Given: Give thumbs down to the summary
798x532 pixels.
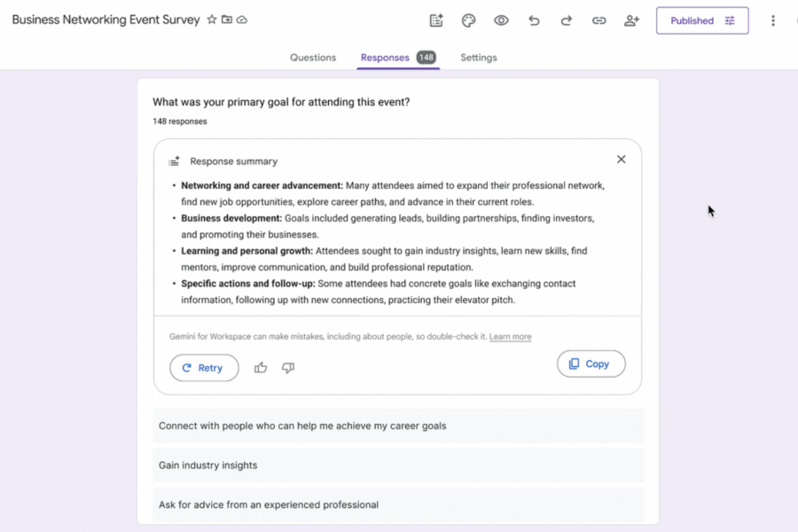Looking at the screenshot, I should [287, 367].
